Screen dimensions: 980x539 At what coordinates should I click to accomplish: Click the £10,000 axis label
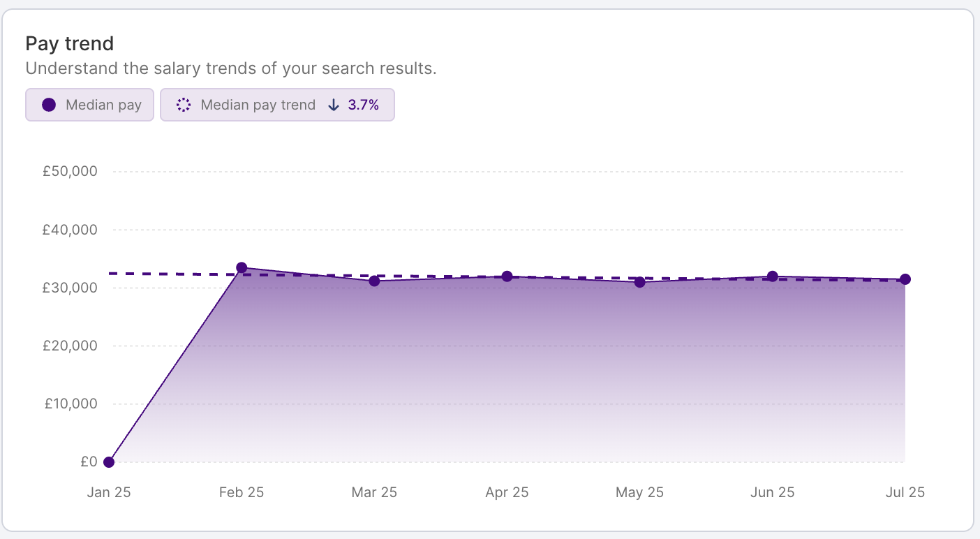pos(70,404)
